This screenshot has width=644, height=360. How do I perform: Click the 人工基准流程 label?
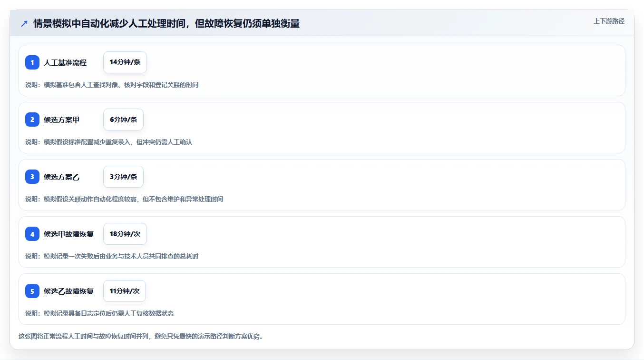(65, 62)
